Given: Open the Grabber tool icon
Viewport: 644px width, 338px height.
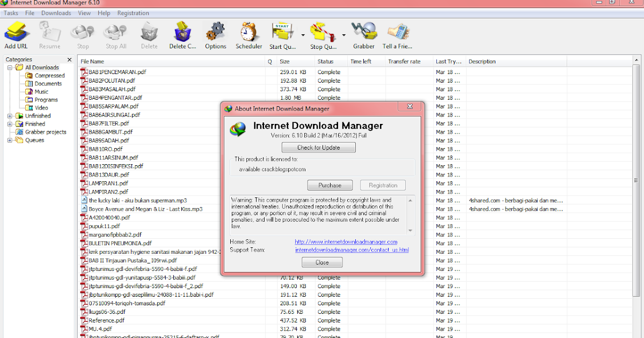Looking at the screenshot, I should tap(364, 35).
